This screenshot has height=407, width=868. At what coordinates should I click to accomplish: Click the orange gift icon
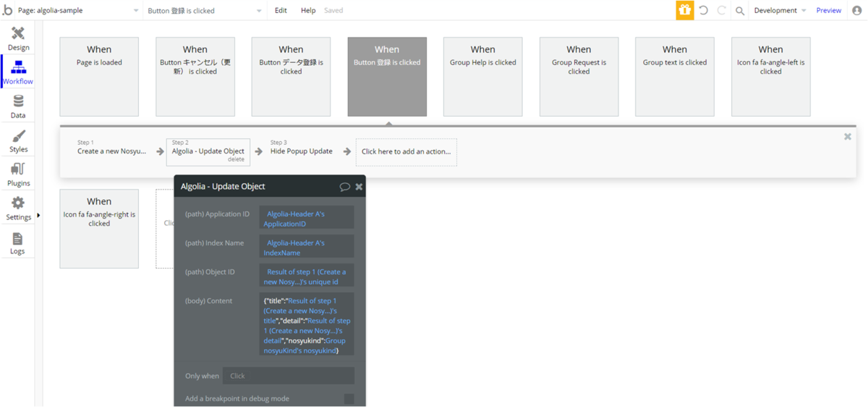685,10
